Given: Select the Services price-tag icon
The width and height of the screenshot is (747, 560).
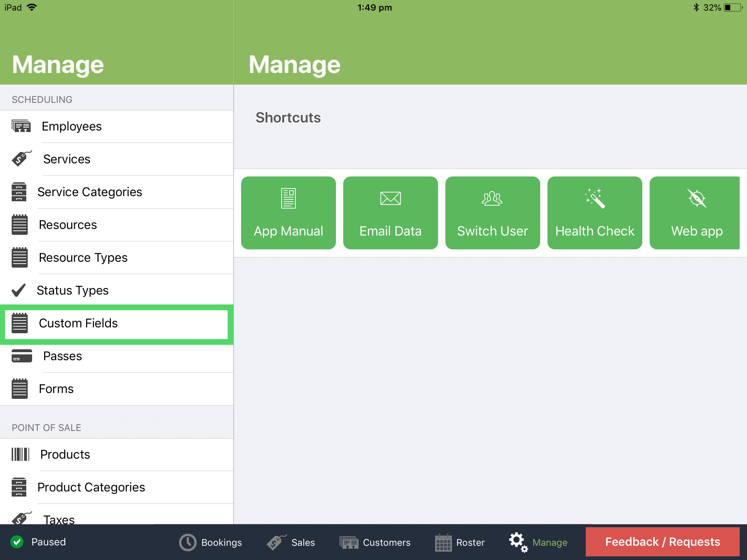Looking at the screenshot, I should coord(21,159).
